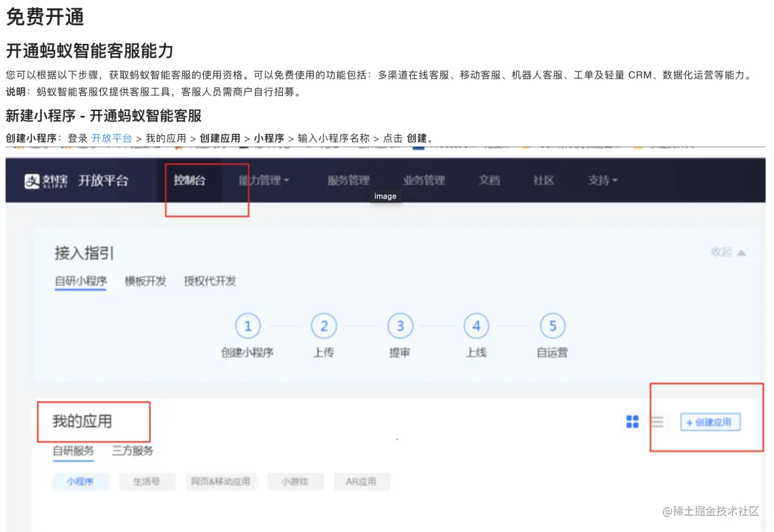Open the 开放平台 hyperlink in instructions
Viewport: 774px width, 532px height.
click(x=112, y=138)
